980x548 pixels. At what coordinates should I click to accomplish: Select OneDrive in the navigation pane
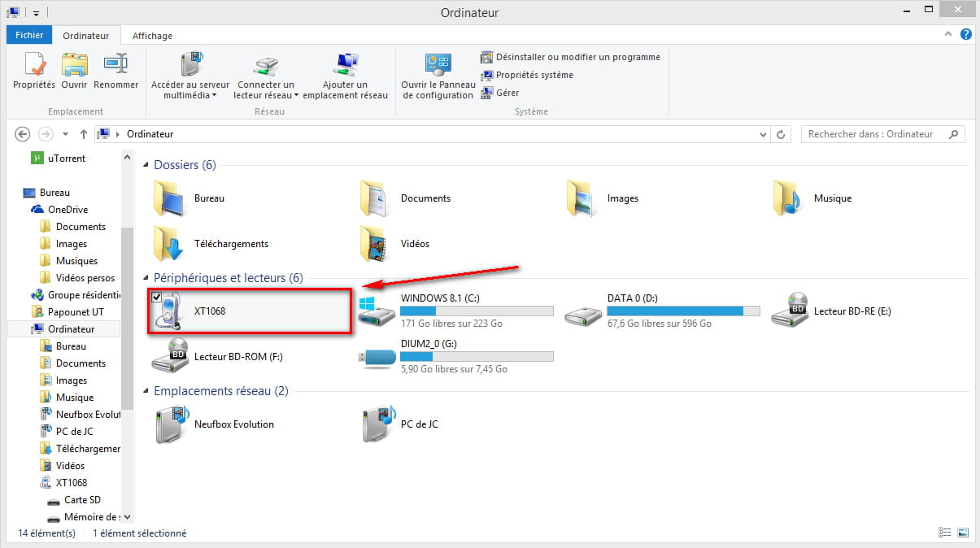click(x=59, y=210)
